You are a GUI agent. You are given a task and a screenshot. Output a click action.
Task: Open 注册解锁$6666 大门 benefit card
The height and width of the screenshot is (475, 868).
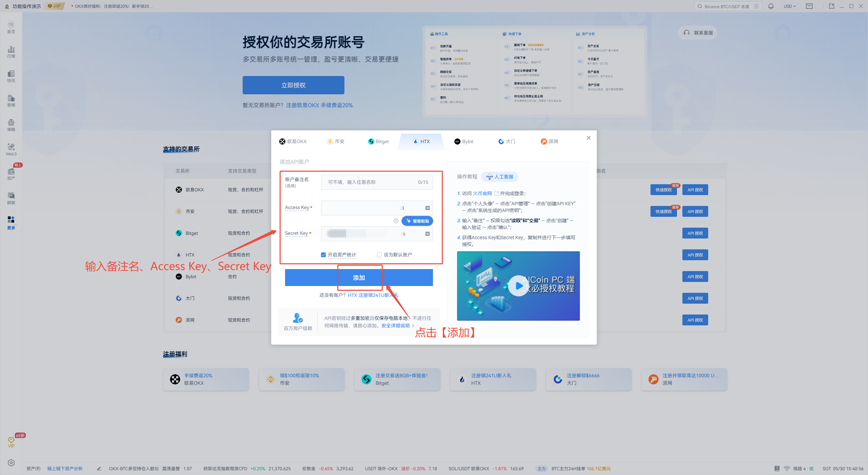point(589,379)
